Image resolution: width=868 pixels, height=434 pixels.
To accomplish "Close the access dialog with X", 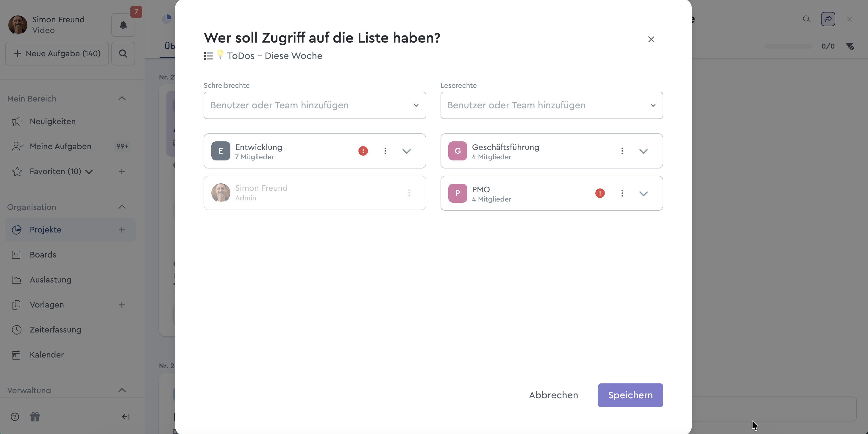I will pos(651,39).
